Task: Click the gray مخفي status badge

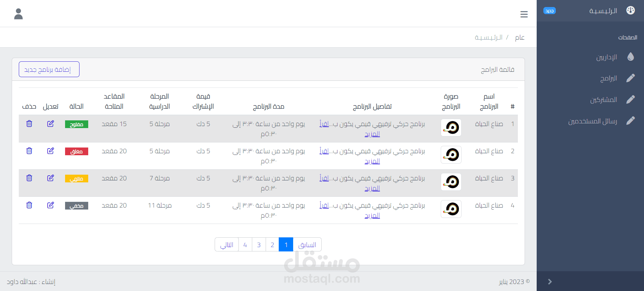Action: 76,206
